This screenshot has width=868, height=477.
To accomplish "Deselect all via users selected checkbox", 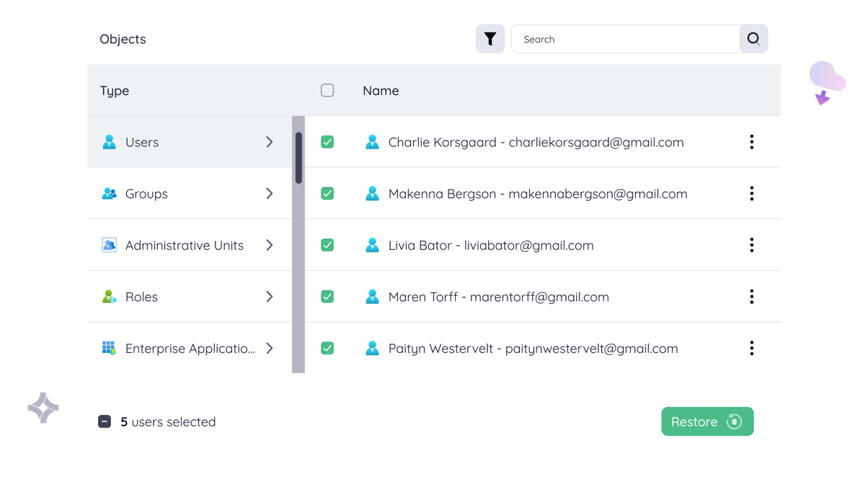I will (x=105, y=421).
